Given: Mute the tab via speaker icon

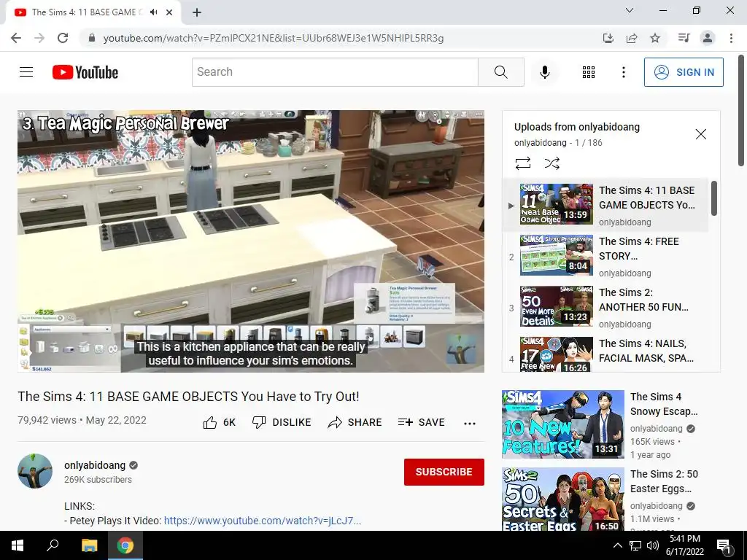Looking at the screenshot, I should pyautogui.click(x=153, y=12).
